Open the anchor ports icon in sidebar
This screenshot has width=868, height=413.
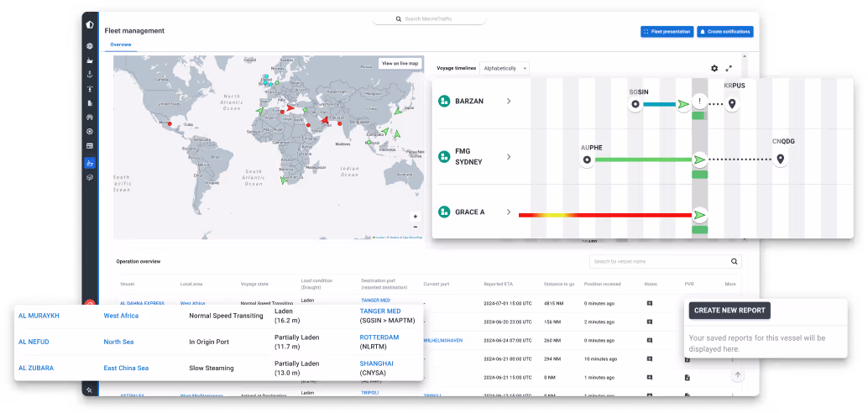(90, 74)
